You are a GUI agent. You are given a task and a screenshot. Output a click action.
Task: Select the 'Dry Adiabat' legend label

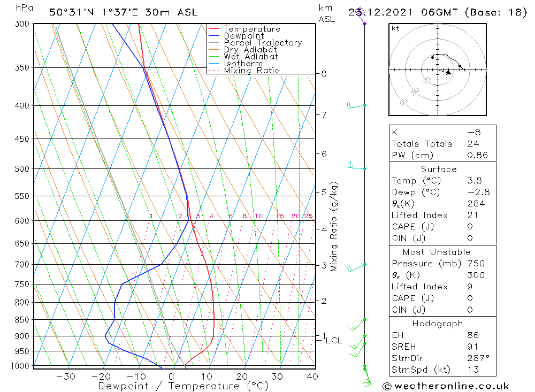(250, 50)
